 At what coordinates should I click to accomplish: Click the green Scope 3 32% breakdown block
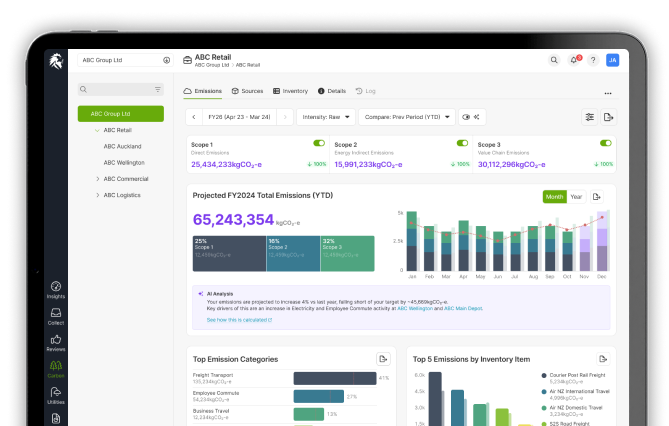coord(347,254)
